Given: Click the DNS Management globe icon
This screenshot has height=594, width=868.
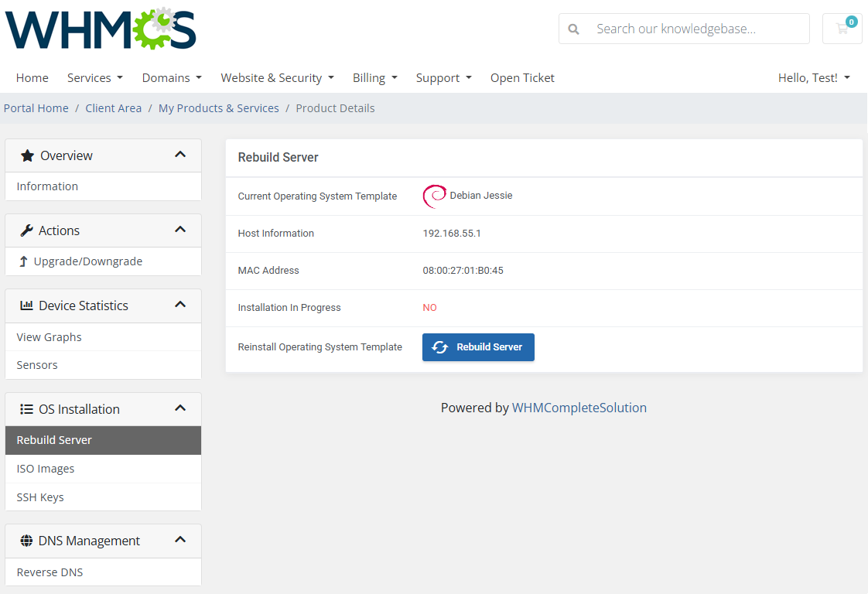Looking at the screenshot, I should tap(27, 541).
